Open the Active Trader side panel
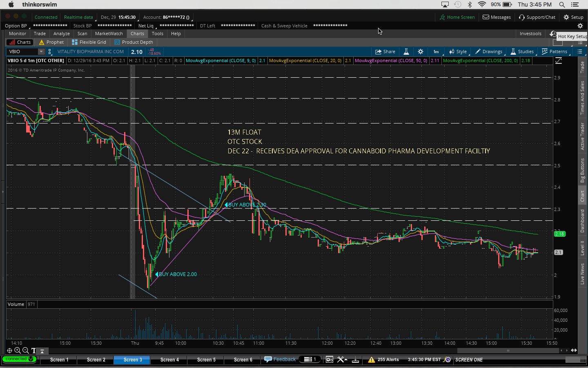The width and height of the screenshot is (588, 368). click(x=583, y=136)
